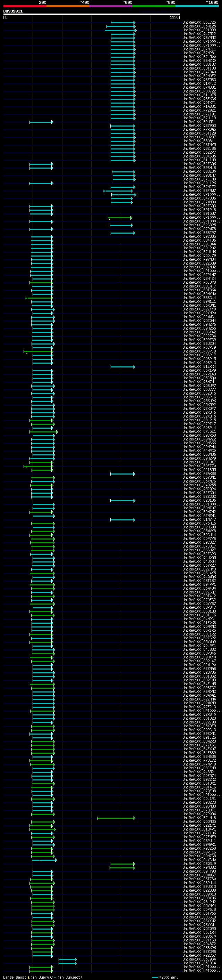
Task: Click green alignment bar for UniRef100_C8Q3J9
Action: coord(122,864)
